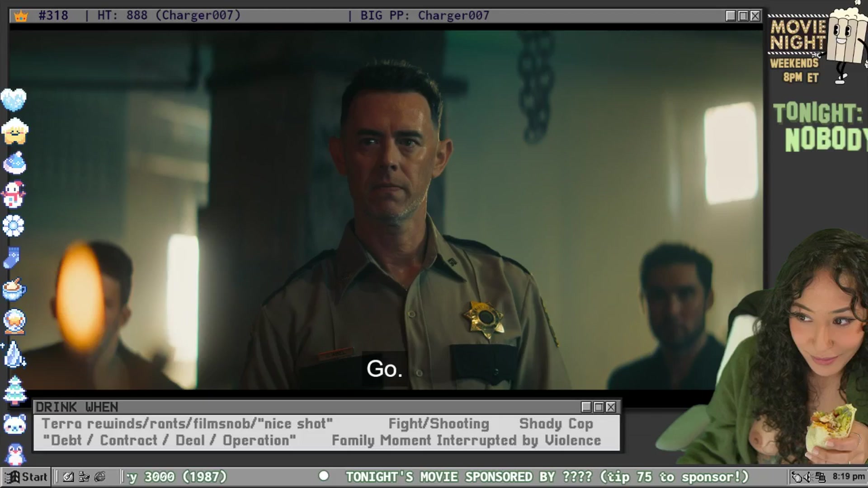The width and height of the screenshot is (868, 488).
Task: Open the volume speaker tray icon
Action: (808, 477)
